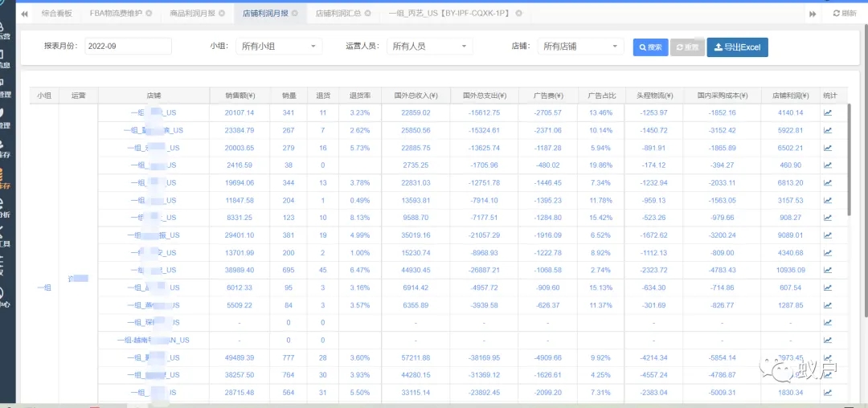Click the stats chart icon for profit 9089.01

point(828,235)
